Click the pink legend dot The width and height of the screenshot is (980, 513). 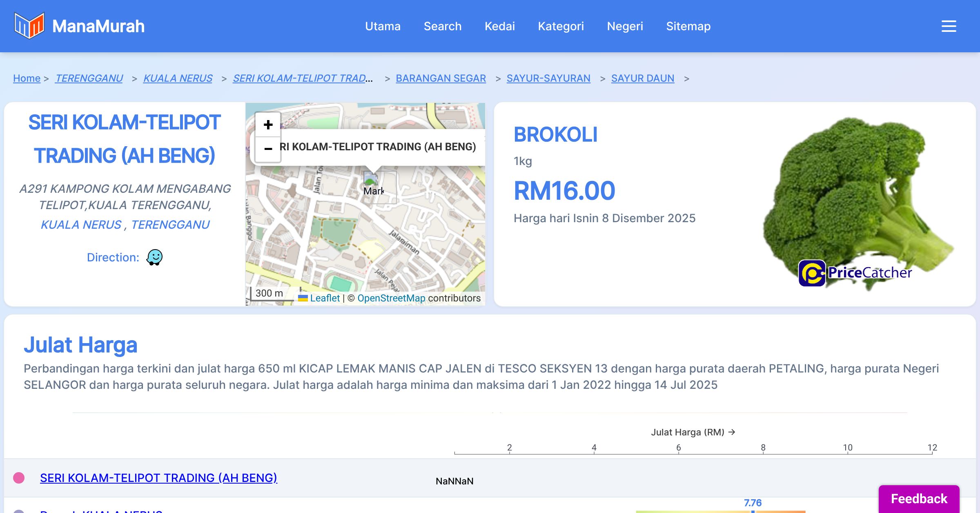coord(19,478)
